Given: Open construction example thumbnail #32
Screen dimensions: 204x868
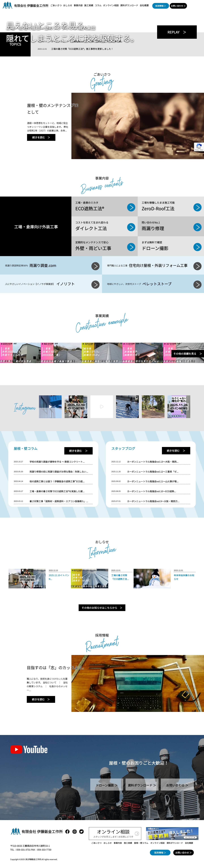Looking at the screenshot, I should click(x=102, y=353).
